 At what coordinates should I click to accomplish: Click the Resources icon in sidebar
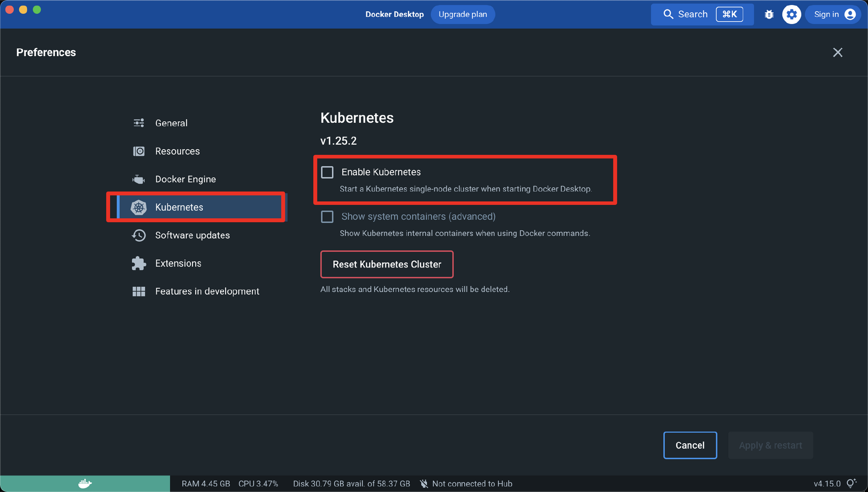coord(138,151)
